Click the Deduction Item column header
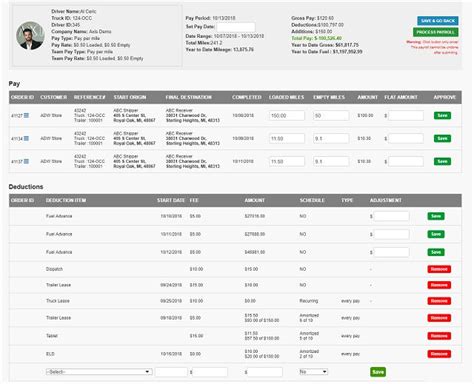474x384 pixels. coord(66,200)
